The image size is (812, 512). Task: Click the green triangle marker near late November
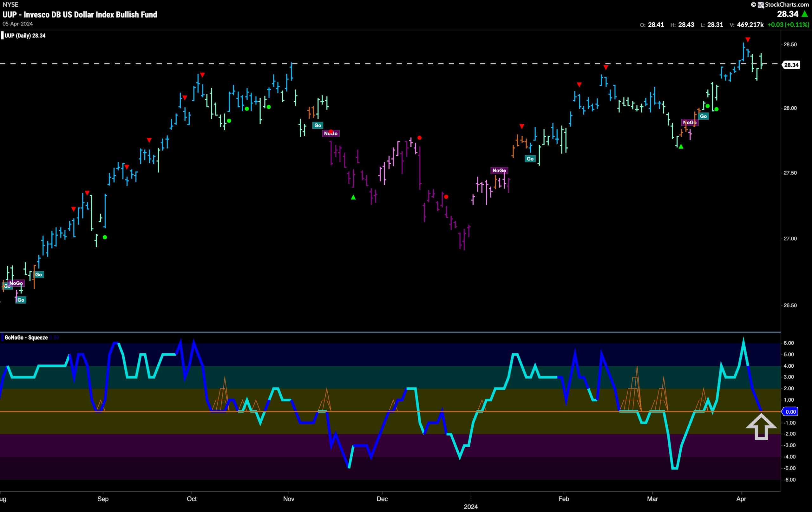[353, 197]
